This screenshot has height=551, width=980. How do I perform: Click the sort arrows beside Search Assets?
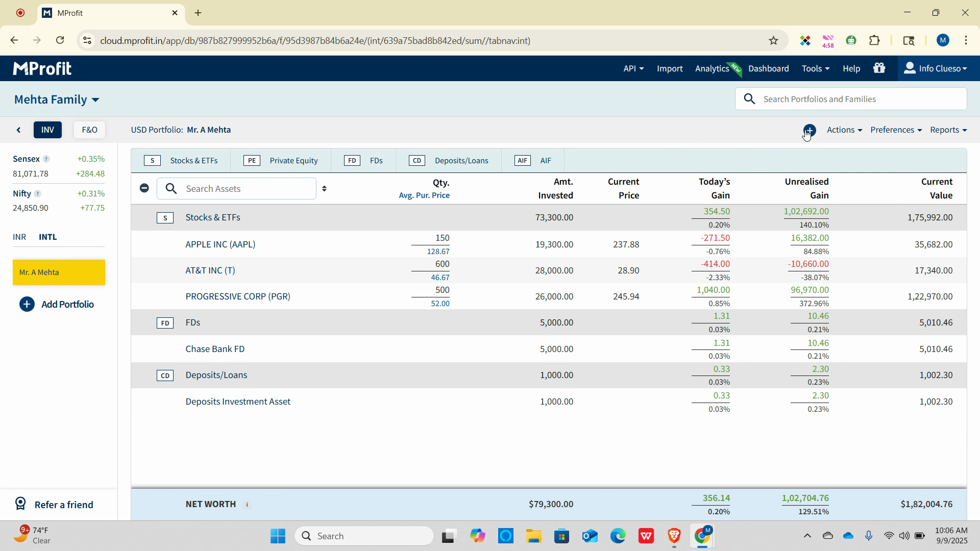point(324,189)
